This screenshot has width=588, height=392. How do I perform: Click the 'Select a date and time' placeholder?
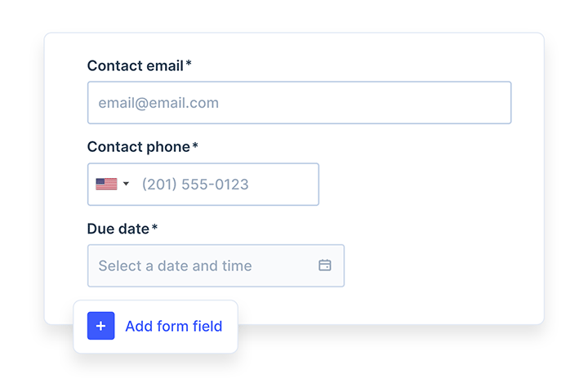175,265
